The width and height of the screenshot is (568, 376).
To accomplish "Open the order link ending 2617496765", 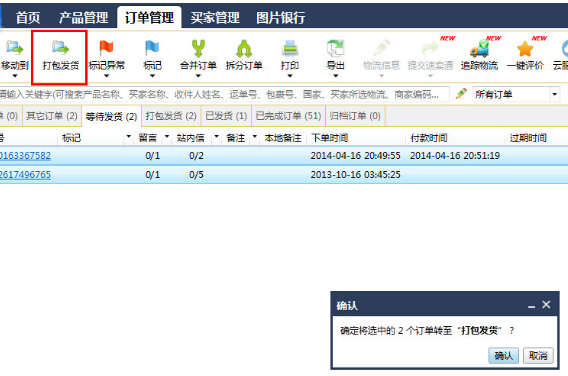I will pos(25,175).
